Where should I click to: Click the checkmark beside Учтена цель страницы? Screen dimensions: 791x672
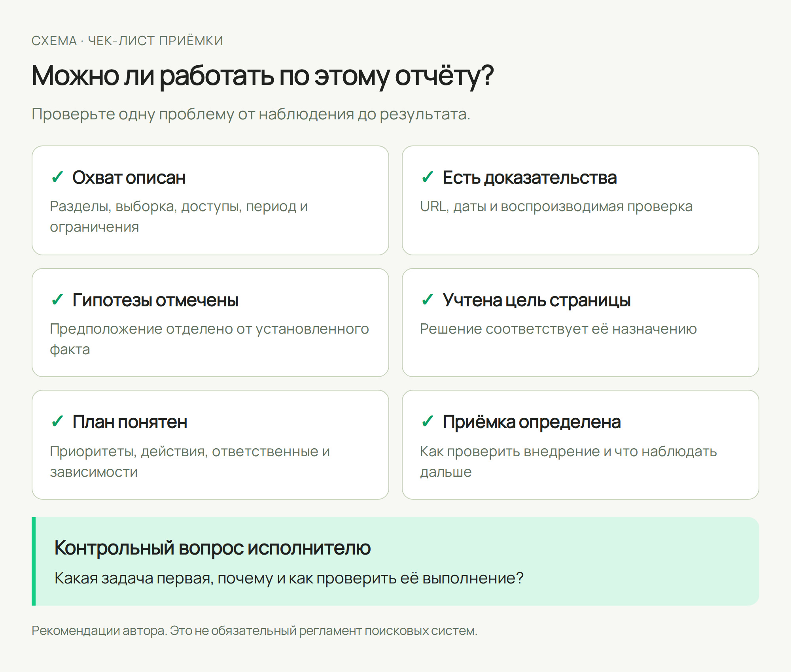click(428, 300)
